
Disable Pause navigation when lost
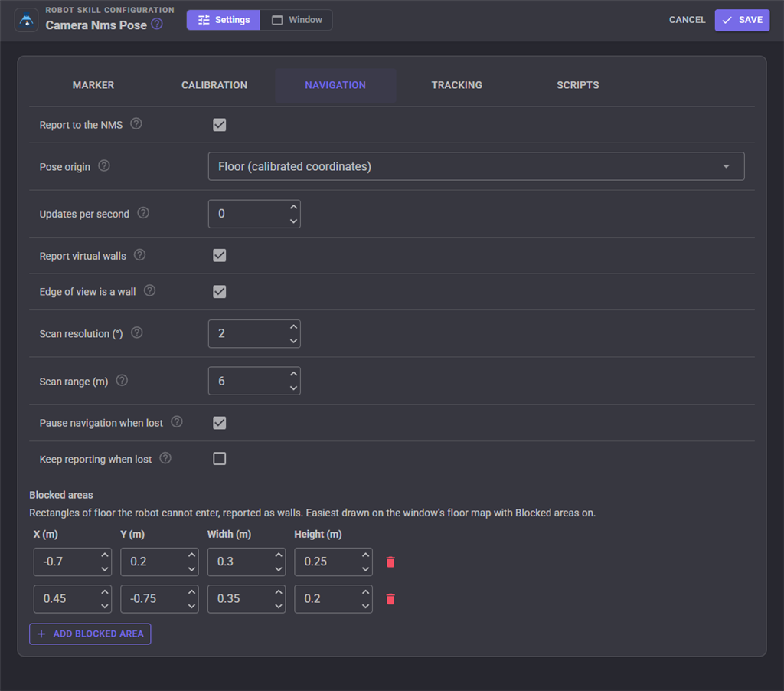click(x=220, y=423)
